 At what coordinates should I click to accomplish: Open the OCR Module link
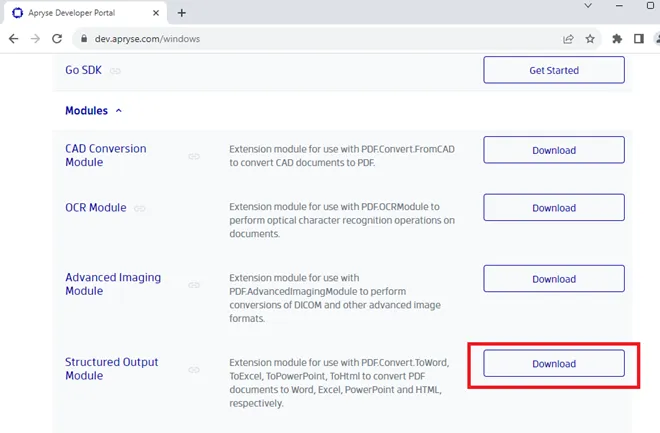pos(96,208)
